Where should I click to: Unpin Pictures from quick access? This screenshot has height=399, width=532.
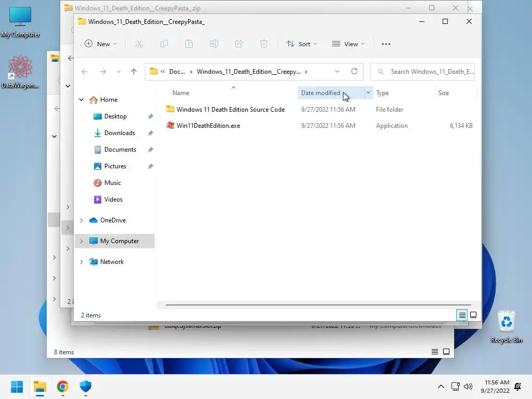(150, 166)
